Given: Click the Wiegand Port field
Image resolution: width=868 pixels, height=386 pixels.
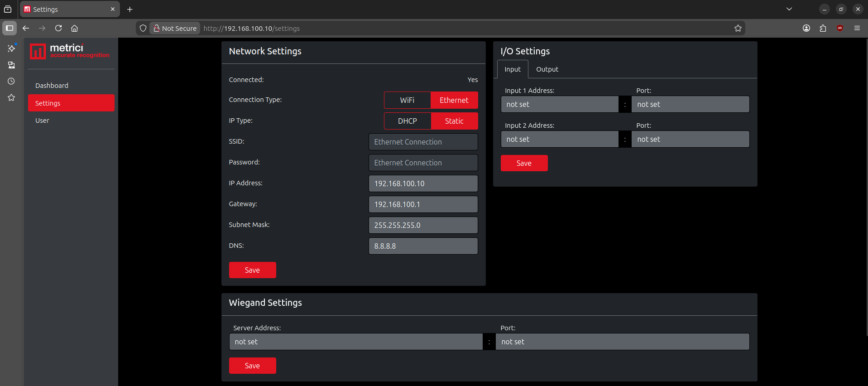Looking at the screenshot, I should pos(622,342).
